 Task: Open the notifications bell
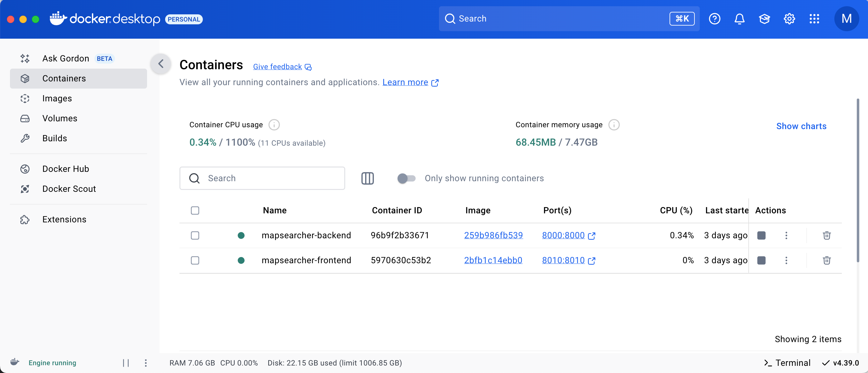[739, 19]
